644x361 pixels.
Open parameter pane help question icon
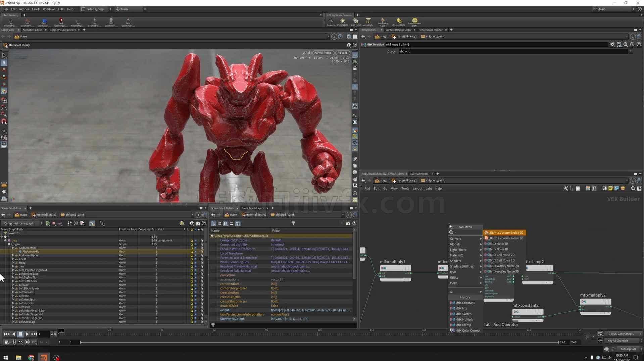[639, 44]
